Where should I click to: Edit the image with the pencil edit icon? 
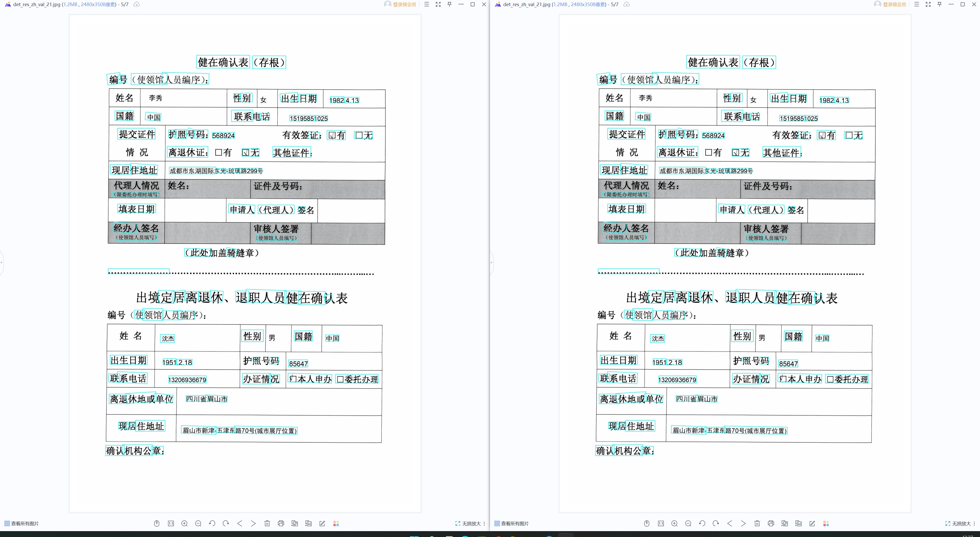pyautogui.click(x=322, y=523)
